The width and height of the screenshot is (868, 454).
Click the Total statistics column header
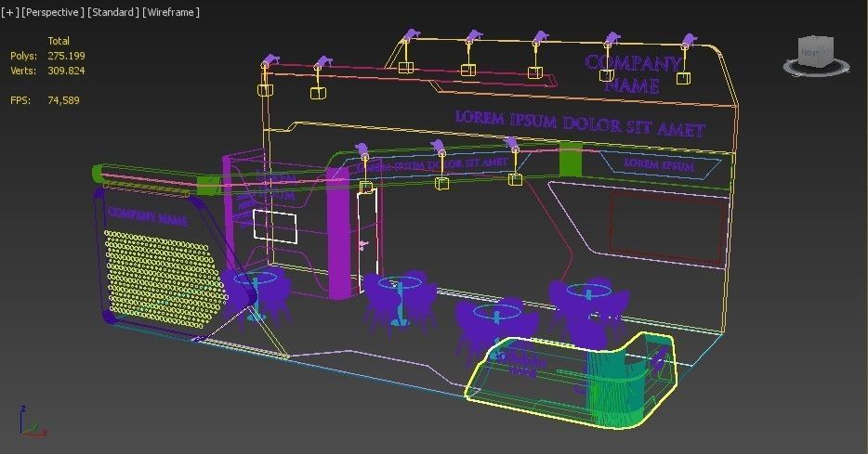tap(59, 41)
